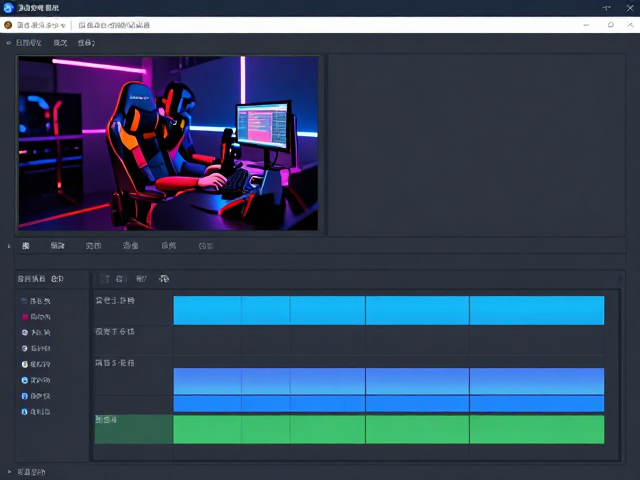Select the T-shaped text tool above timeline
The width and height of the screenshot is (640, 480).
pos(107,279)
